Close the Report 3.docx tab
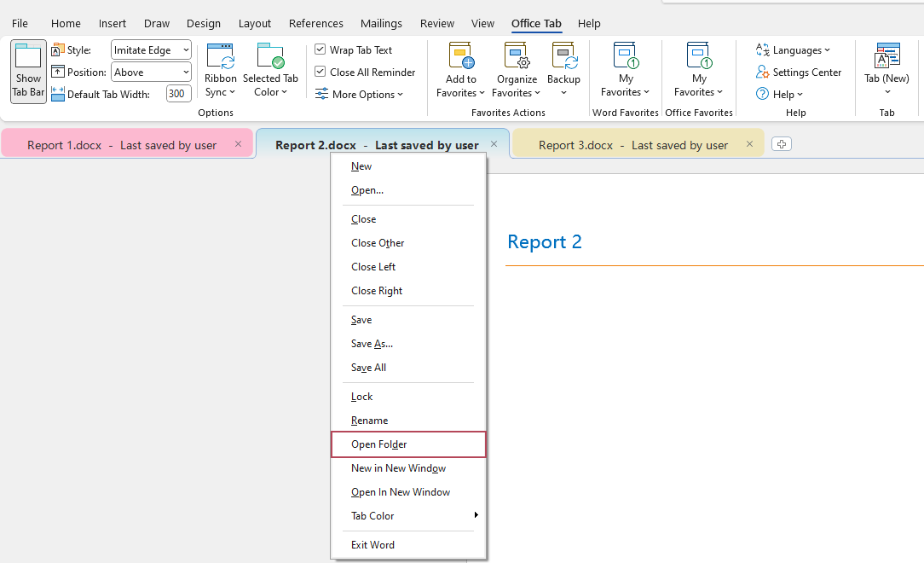Screen dimensions: 924x563 [x=750, y=144]
